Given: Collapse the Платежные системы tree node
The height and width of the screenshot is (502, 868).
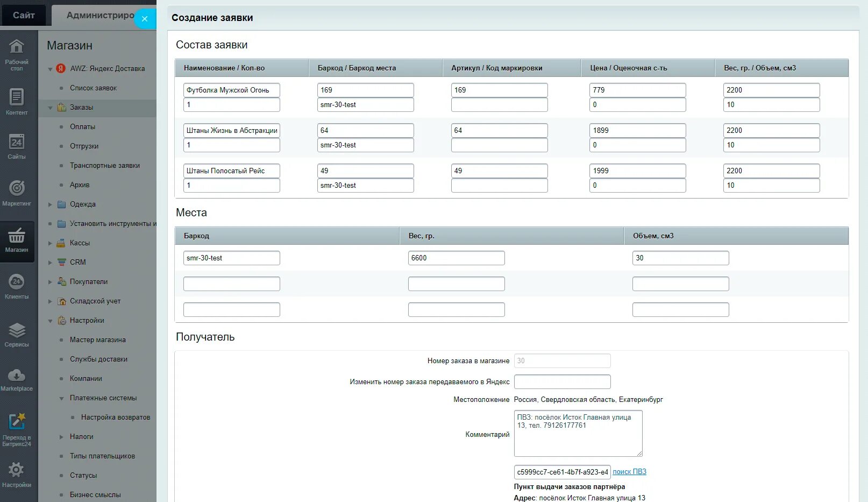Looking at the screenshot, I should [61, 398].
